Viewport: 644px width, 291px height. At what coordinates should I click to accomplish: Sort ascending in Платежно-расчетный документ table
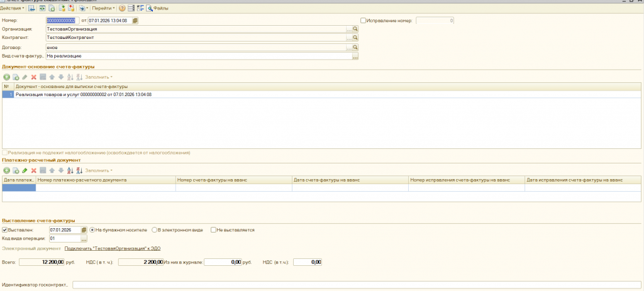pyautogui.click(x=70, y=170)
